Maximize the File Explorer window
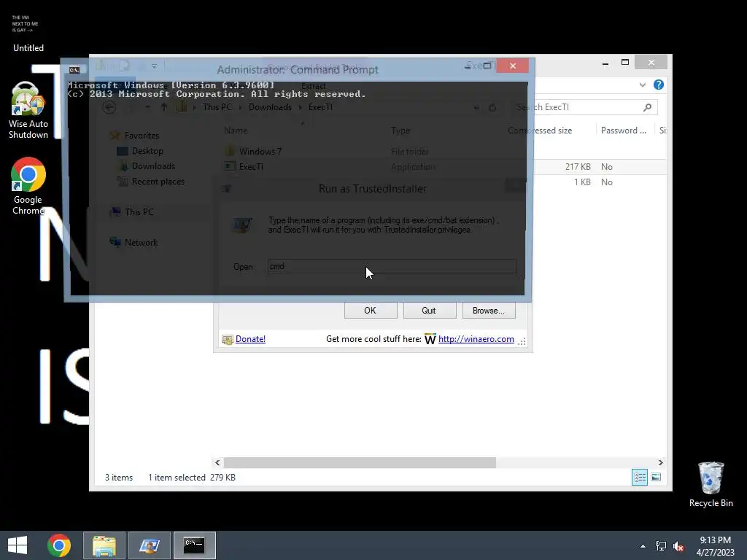This screenshot has height=560, width=747. (625, 63)
